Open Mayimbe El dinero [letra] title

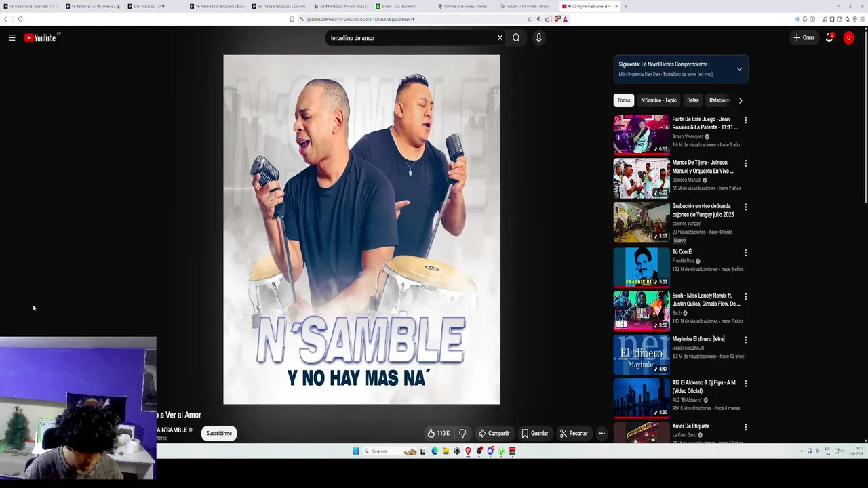click(x=698, y=339)
